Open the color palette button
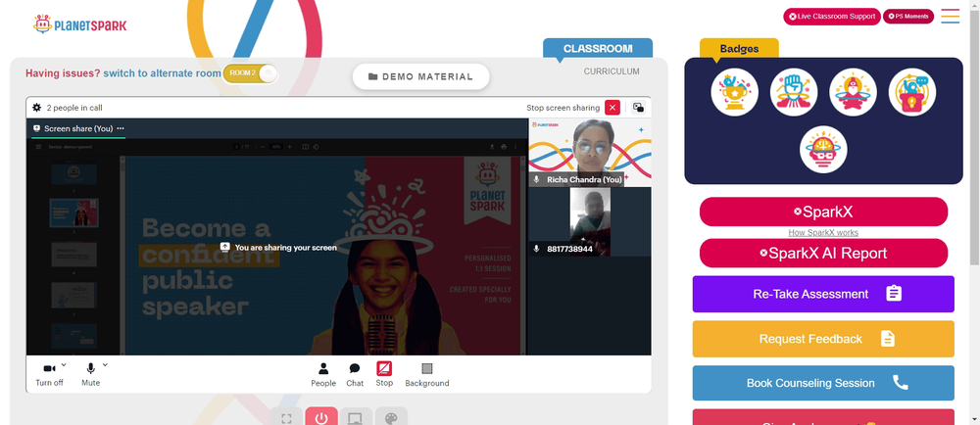The height and width of the screenshot is (425, 980). (391, 418)
